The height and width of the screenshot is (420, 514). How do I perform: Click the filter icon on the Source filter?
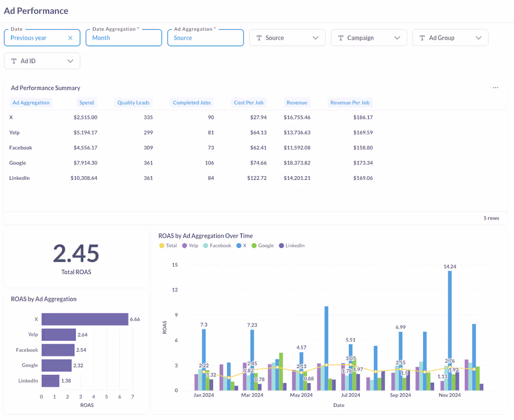(x=259, y=38)
